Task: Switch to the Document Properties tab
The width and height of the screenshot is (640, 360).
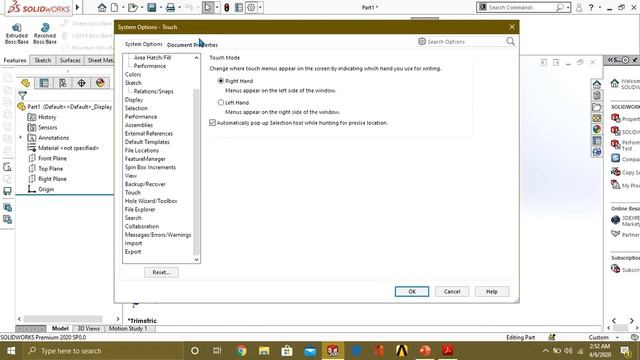Action: click(x=192, y=45)
